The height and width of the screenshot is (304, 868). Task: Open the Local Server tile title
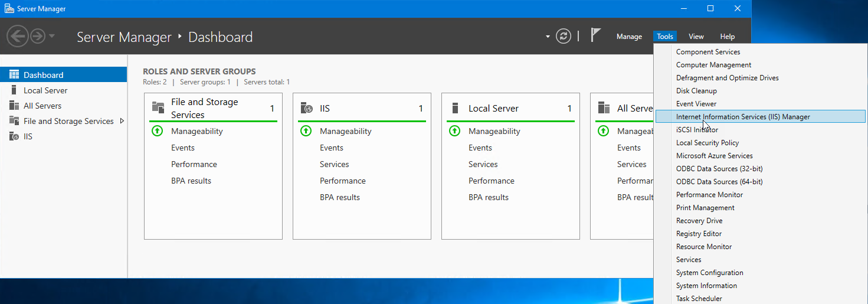coord(493,109)
